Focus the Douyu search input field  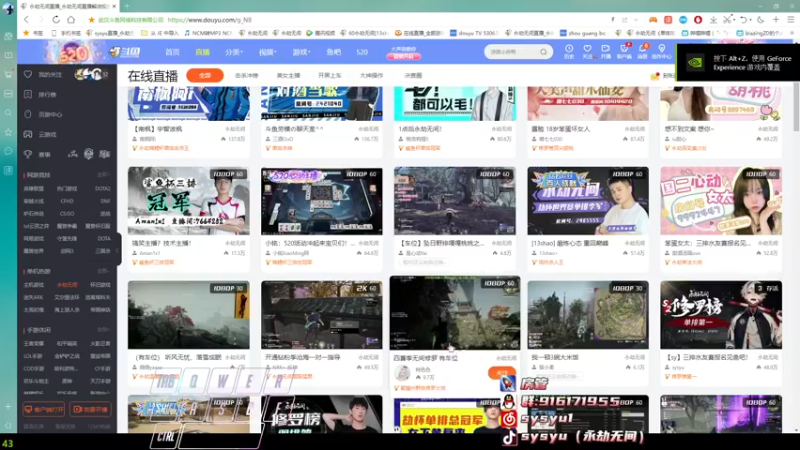pyautogui.click(x=512, y=52)
